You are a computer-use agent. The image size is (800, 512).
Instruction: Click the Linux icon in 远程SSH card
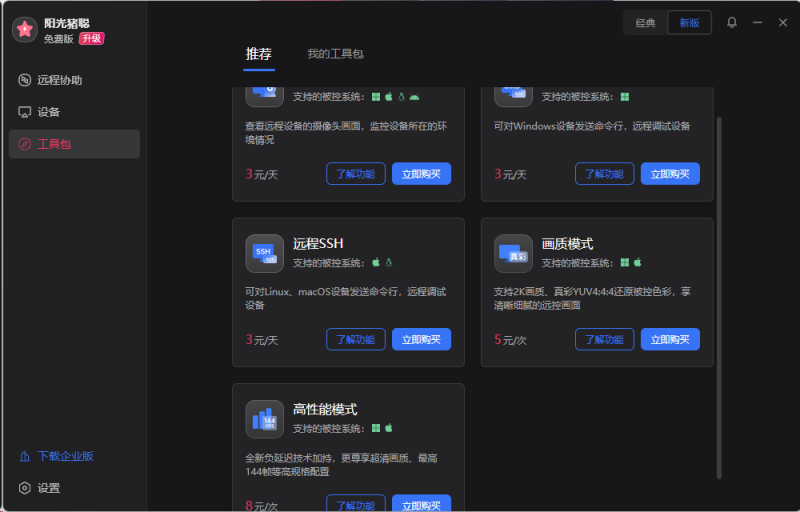click(389, 262)
